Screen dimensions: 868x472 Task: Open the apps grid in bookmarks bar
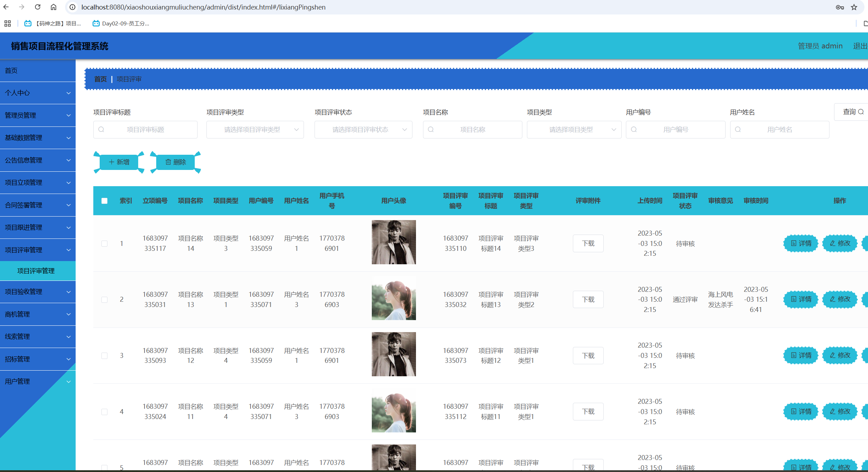point(7,23)
